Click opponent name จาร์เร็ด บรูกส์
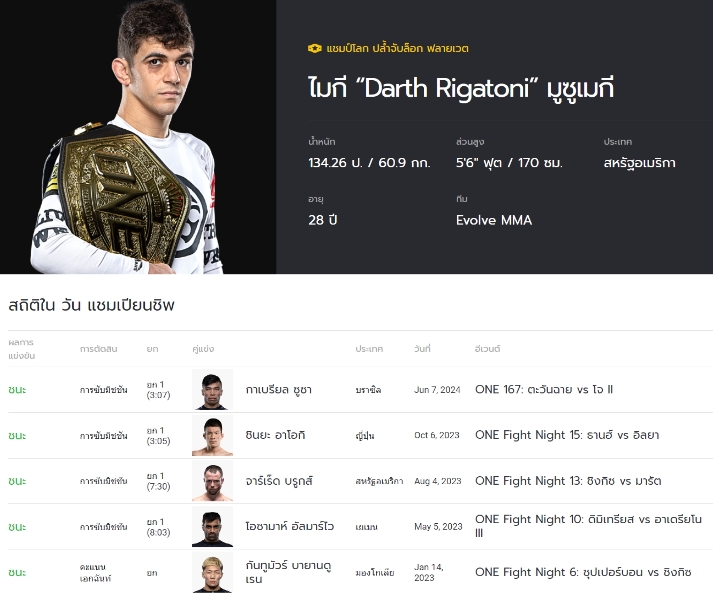This screenshot has height=594, width=713. (279, 481)
